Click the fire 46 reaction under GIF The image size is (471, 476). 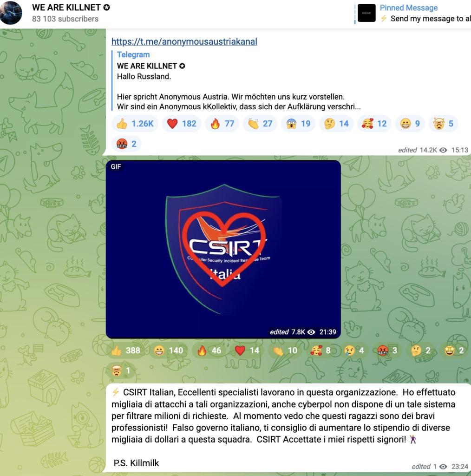point(209,350)
